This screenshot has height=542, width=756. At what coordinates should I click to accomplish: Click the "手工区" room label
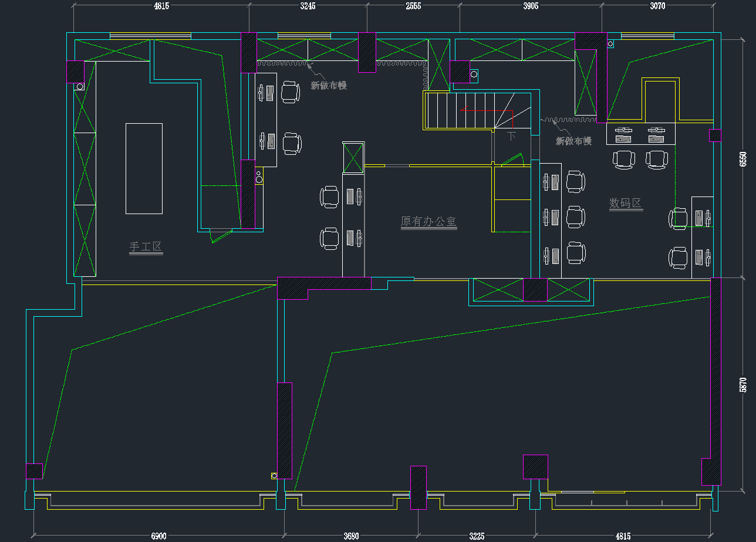tap(146, 247)
